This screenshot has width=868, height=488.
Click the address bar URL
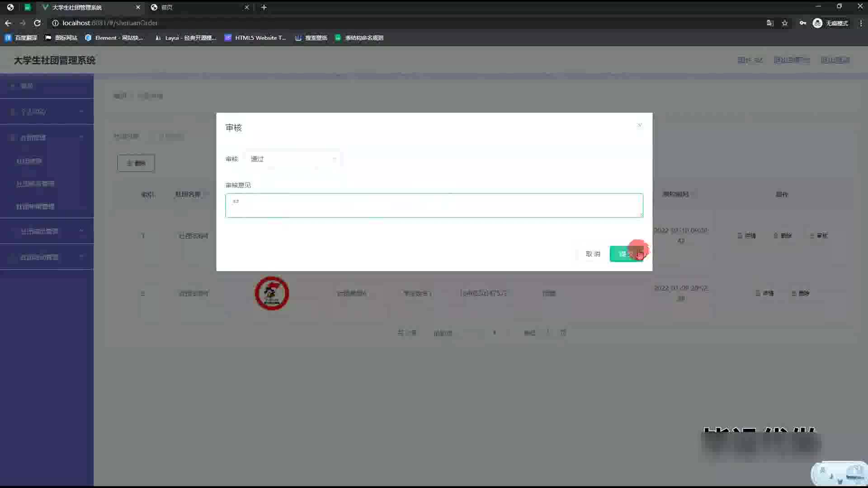pos(110,23)
